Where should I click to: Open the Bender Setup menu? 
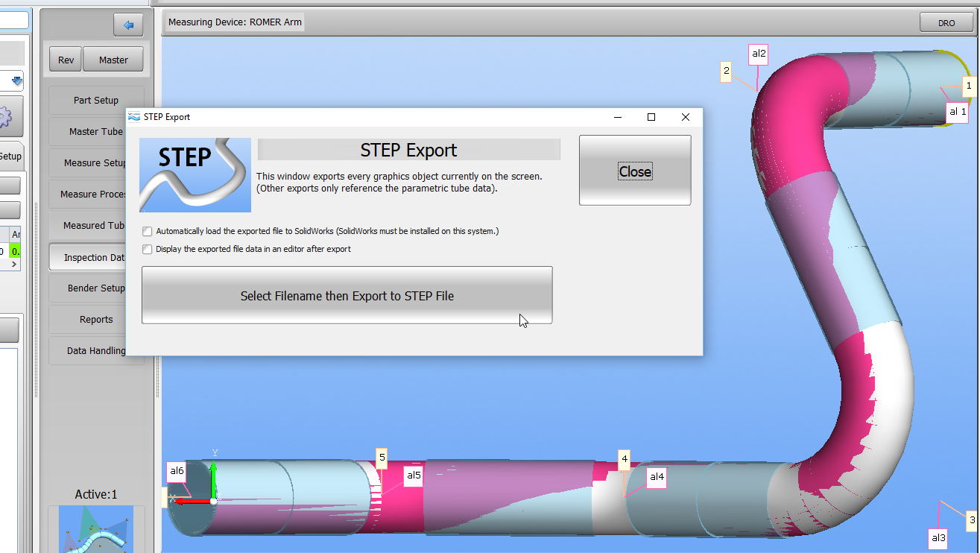tap(95, 288)
